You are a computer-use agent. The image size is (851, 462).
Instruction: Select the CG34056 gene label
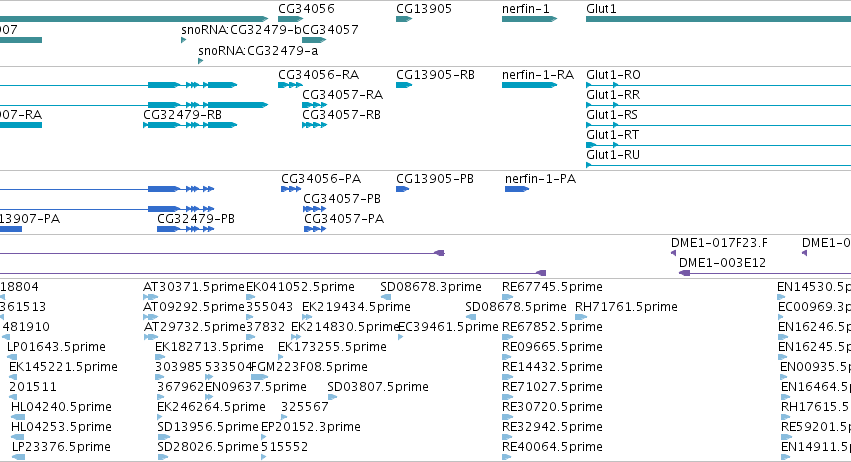click(306, 9)
